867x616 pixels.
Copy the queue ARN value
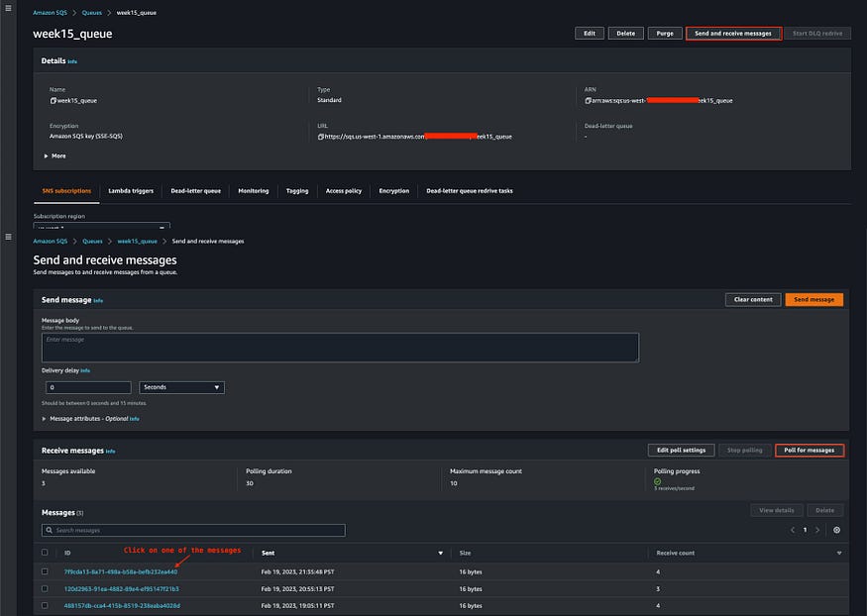(x=588, y=101)
